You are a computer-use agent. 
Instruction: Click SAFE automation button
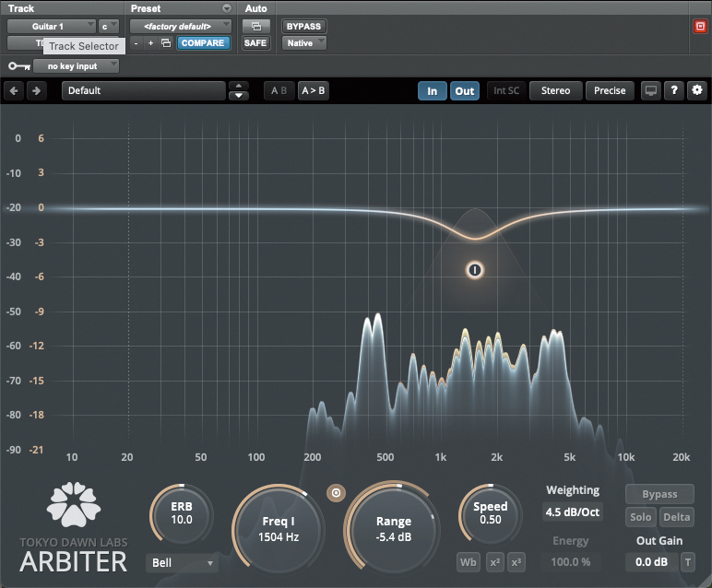coord(255,43)
